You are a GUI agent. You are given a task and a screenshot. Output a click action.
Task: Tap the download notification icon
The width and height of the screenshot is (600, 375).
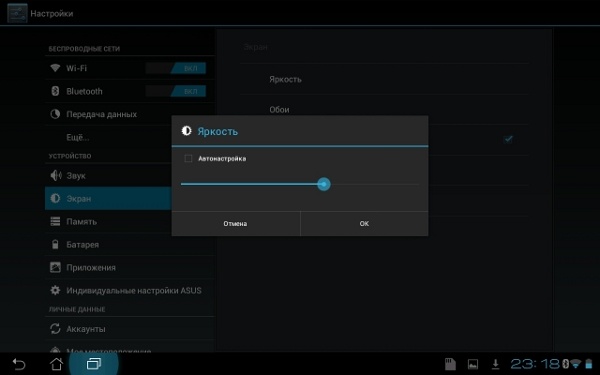point(496,364)
